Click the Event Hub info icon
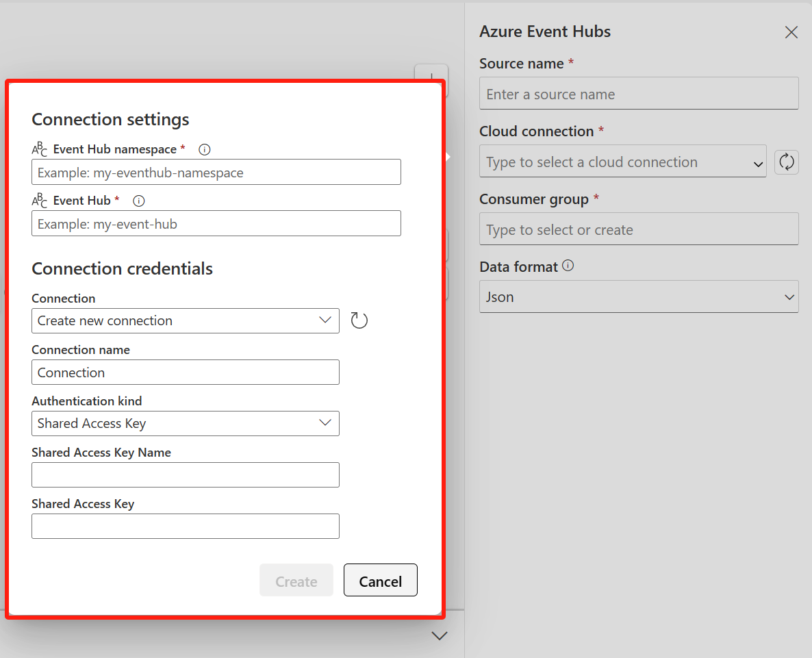Screen dimensions: 812x658 click(139, 201)
